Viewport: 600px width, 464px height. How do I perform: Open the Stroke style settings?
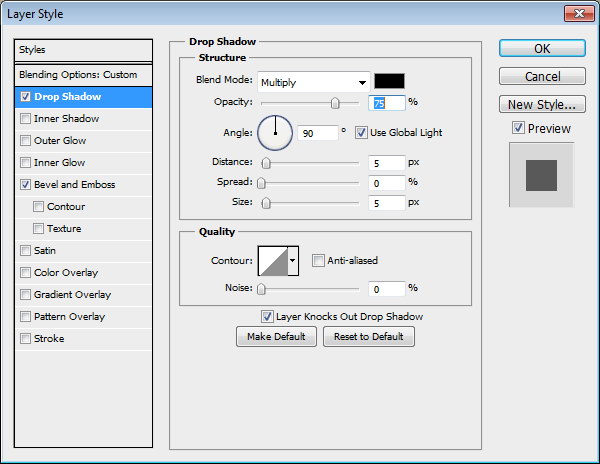(49, 339)
